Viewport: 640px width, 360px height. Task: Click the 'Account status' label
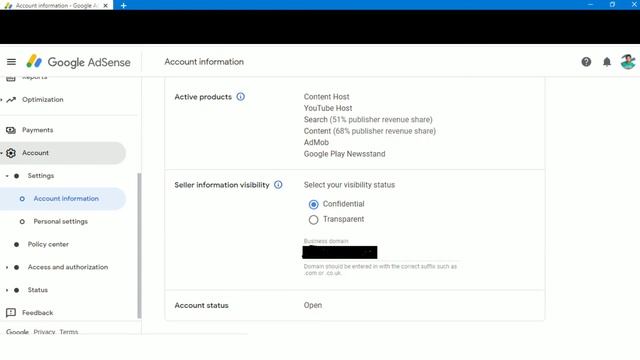tap(201, 305)
